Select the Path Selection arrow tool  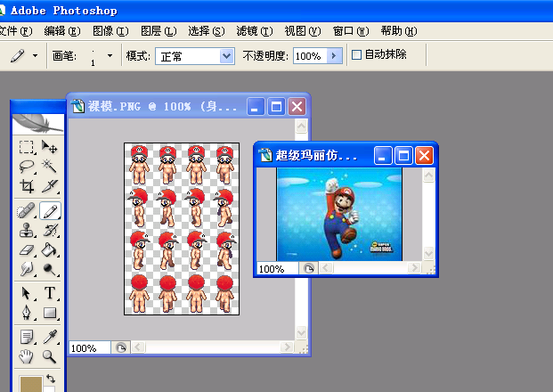click(27, 293)
